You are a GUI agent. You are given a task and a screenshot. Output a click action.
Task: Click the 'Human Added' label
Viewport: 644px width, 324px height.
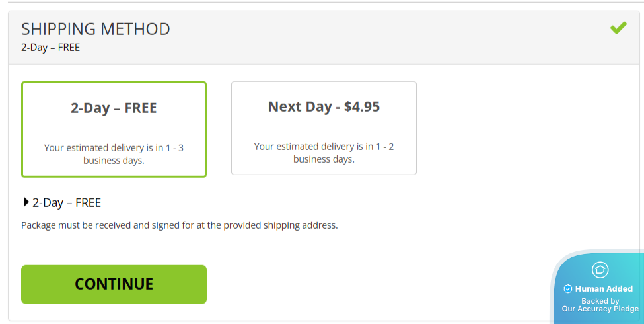tap(604, 289)
